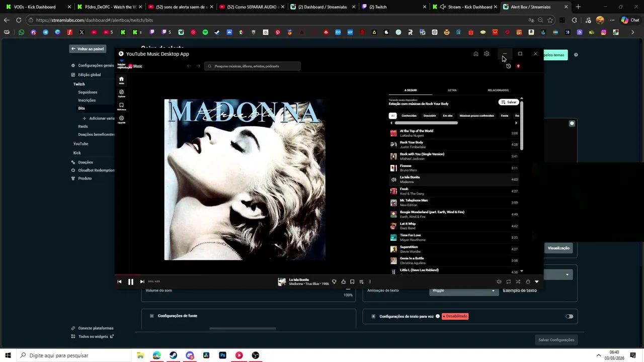Viewport: 644px width, 362px height.
Task: Like La Isla Bonita with thumbs-up icon
Action: [343, 282]
